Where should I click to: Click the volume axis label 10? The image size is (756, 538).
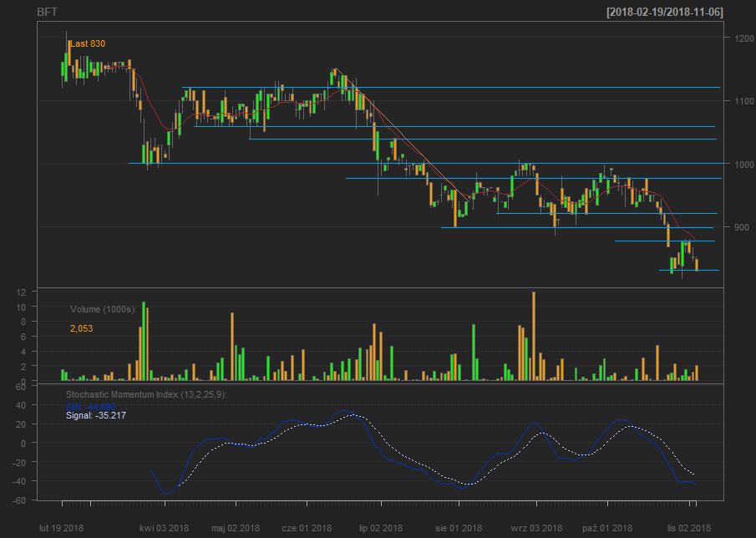tap(21, 307)
